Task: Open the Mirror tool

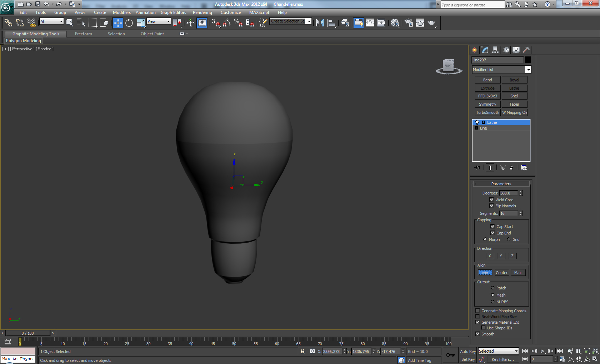Action: point(320,23)
